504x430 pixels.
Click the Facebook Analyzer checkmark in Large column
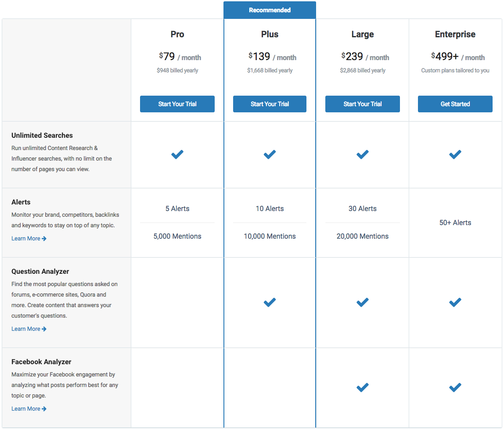pos(362,387)
